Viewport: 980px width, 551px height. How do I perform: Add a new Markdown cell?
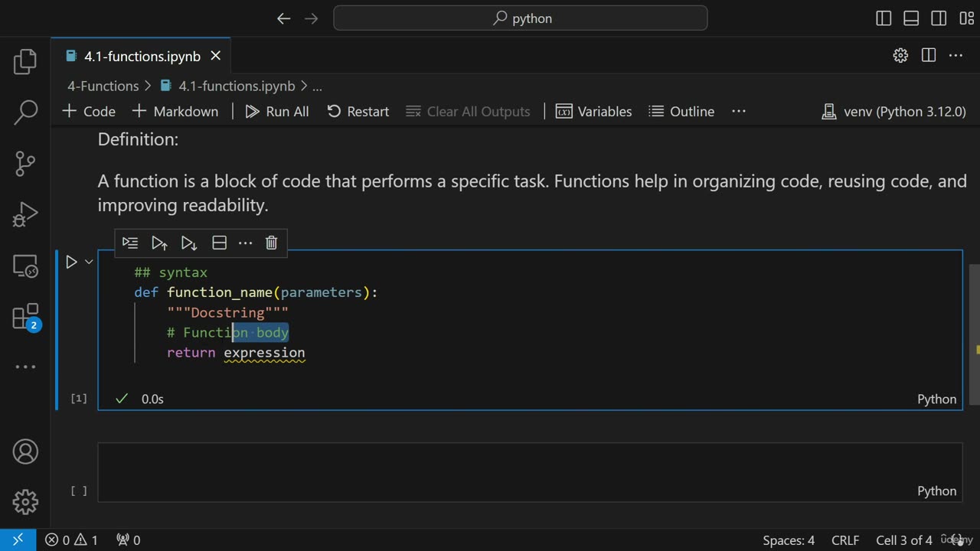175,111
